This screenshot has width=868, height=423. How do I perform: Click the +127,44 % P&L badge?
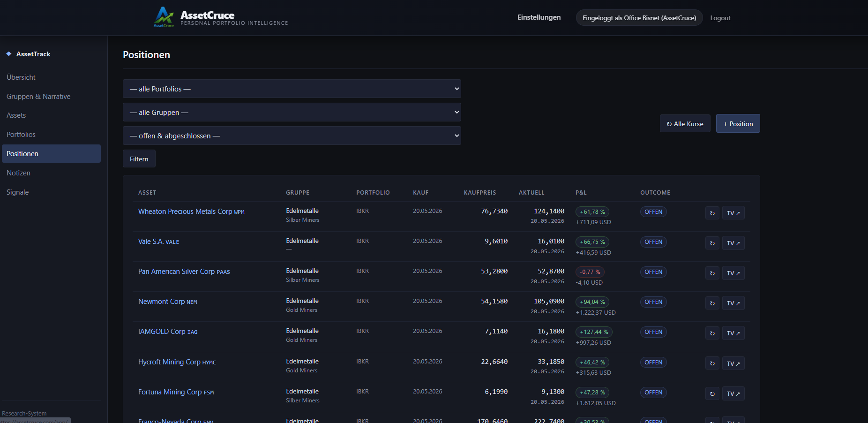pos(594,332)
